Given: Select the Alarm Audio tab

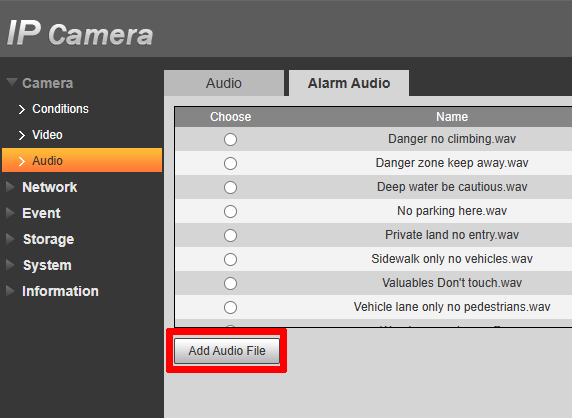Looking at the screenshot, I should click(x=349, y=83).
